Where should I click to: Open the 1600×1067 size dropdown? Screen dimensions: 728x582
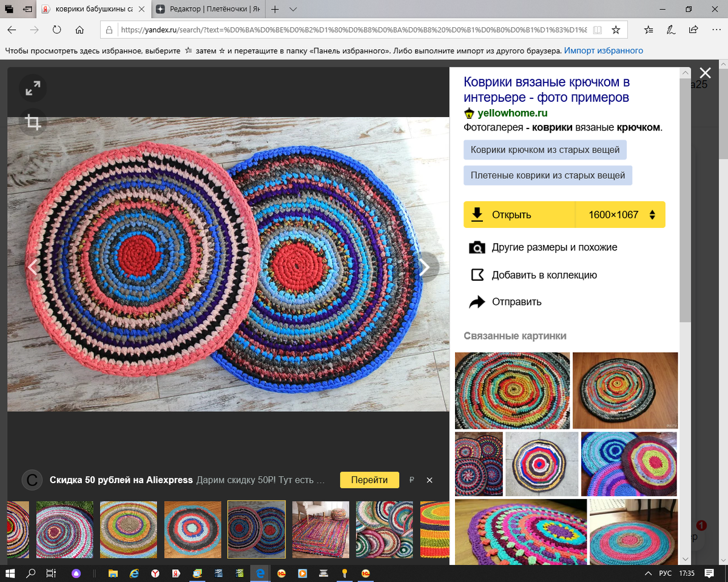tap(620, 215)
